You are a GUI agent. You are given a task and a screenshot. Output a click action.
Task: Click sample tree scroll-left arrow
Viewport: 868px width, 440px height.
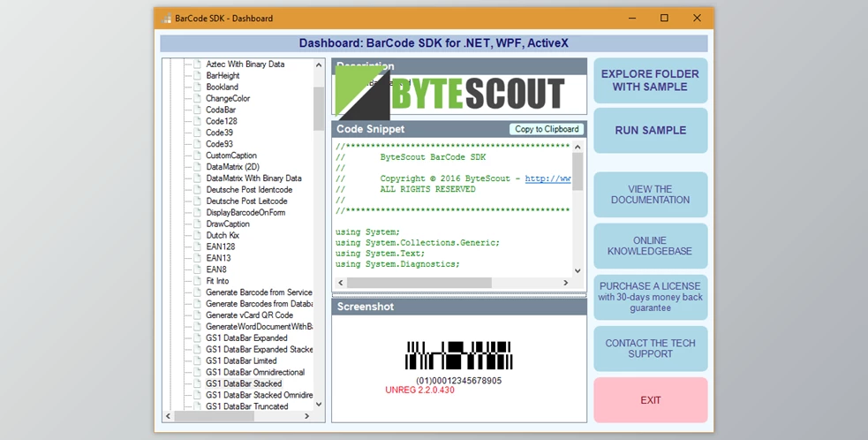pos(169,415)
